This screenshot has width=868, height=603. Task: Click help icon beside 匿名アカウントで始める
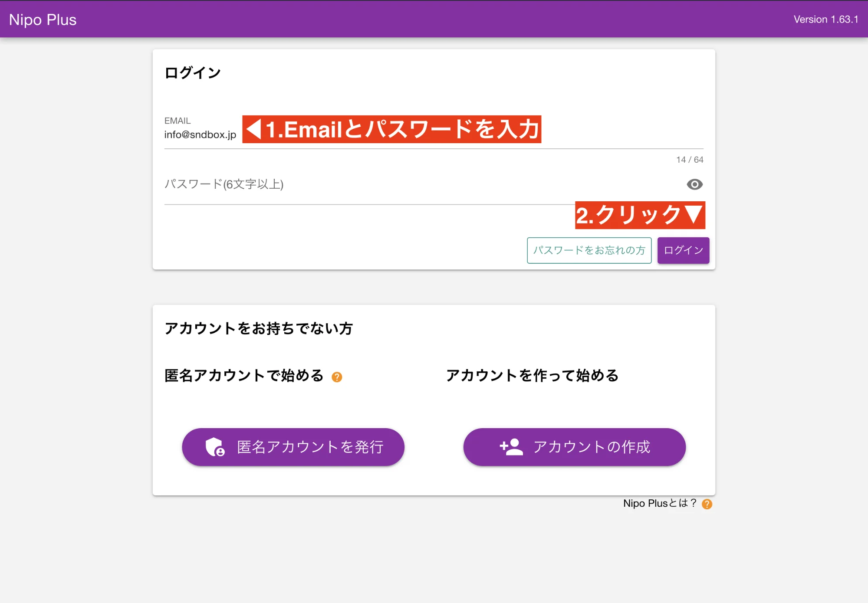coord(337,377)
